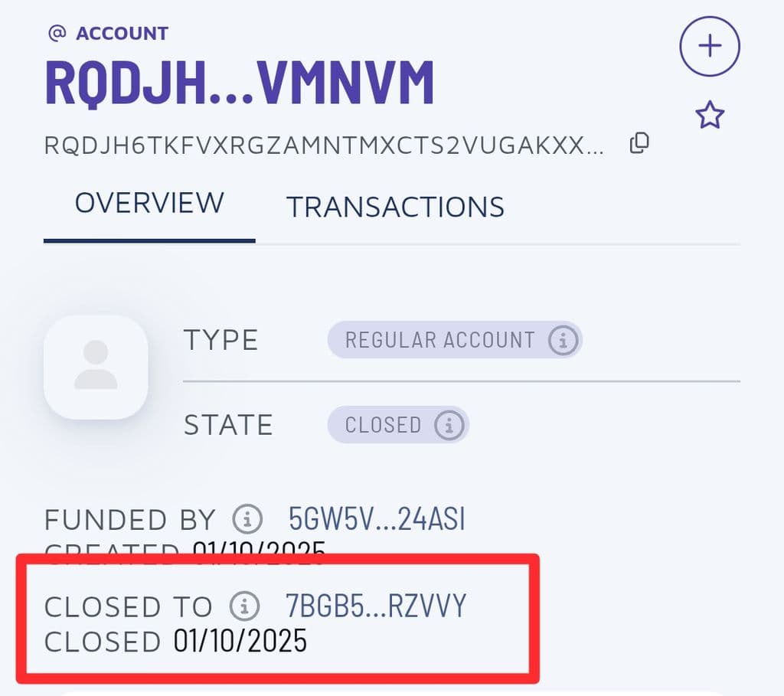Click the Regular Account badge
784x696 pixels.
[x=455, y=340]
